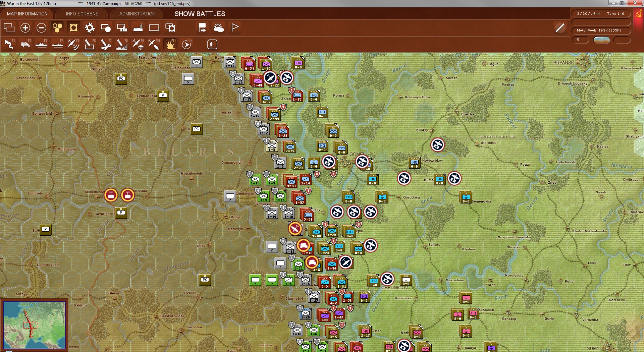Select the F6 bomb unit mode
644x352 pixels.
click(90, 44)
